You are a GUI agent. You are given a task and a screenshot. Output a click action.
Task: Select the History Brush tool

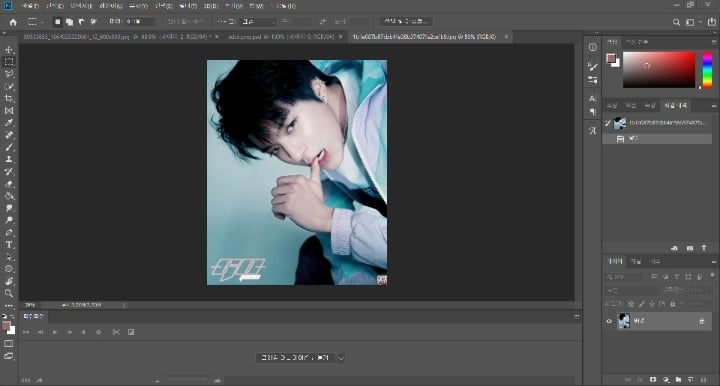pyautogui.click(x=9, y=172)
